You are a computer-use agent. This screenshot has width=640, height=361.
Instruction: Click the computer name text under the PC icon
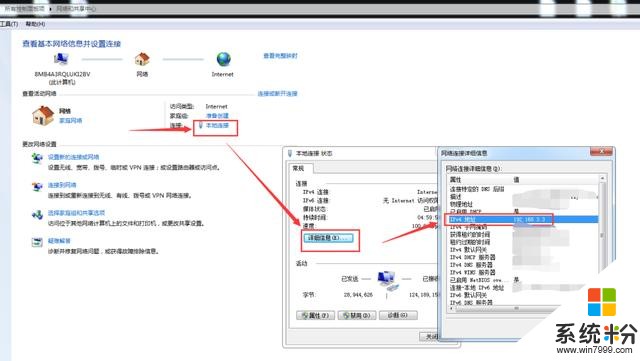(62, 74)
